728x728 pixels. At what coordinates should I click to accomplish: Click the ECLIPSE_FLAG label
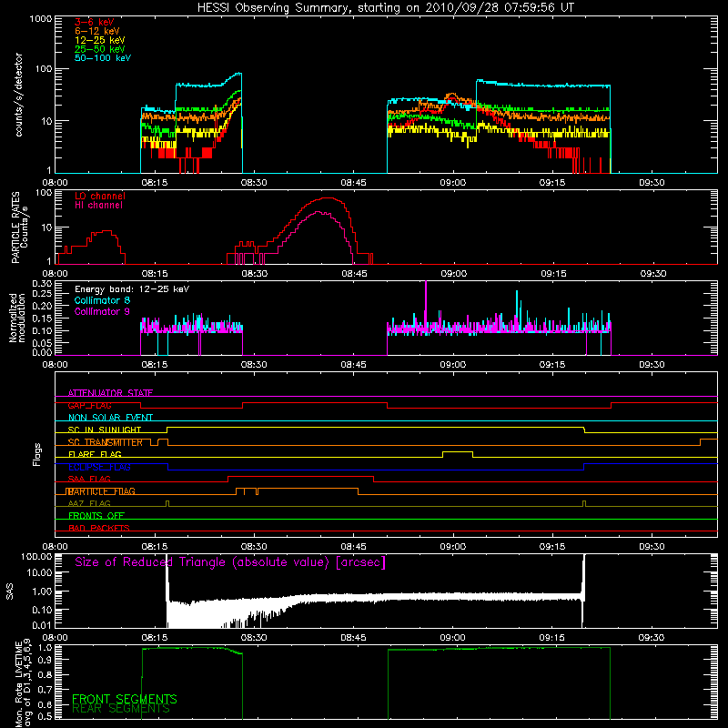point(99,467)
